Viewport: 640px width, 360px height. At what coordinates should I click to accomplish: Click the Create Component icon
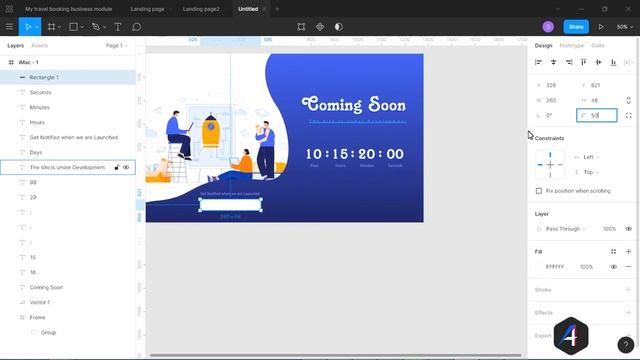[320, 27]
